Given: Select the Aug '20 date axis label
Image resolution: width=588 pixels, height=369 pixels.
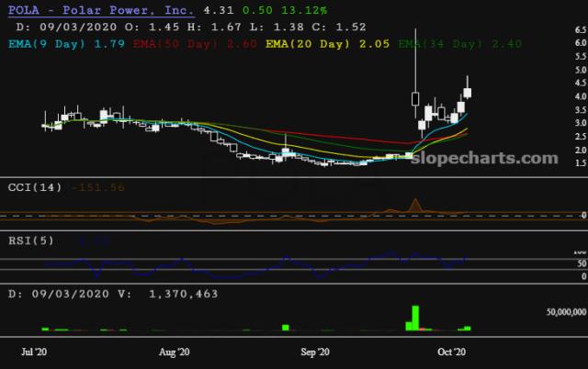Looking at the screenshot, I should [174, 352].
